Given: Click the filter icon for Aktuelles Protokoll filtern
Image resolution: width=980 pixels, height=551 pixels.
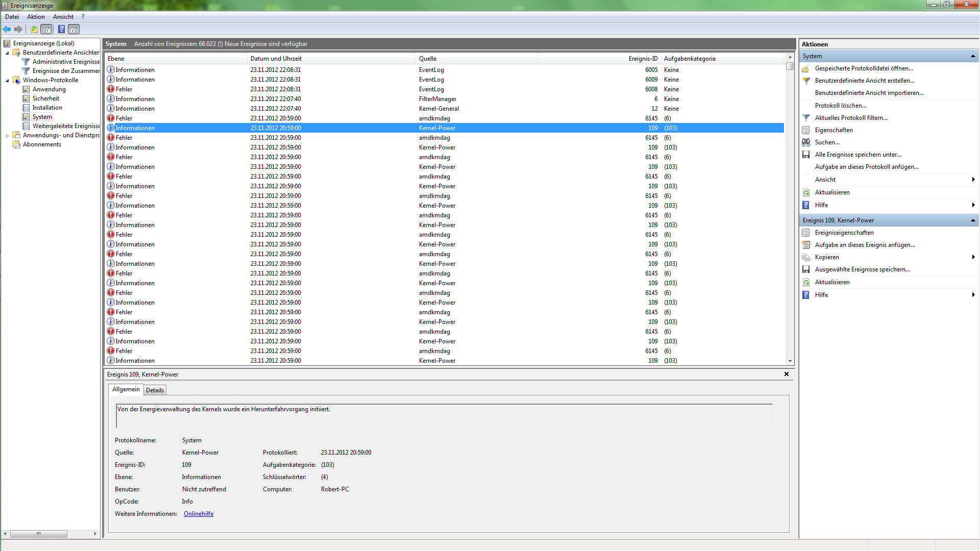Looking at the screenshot, I should coord(806,118).
